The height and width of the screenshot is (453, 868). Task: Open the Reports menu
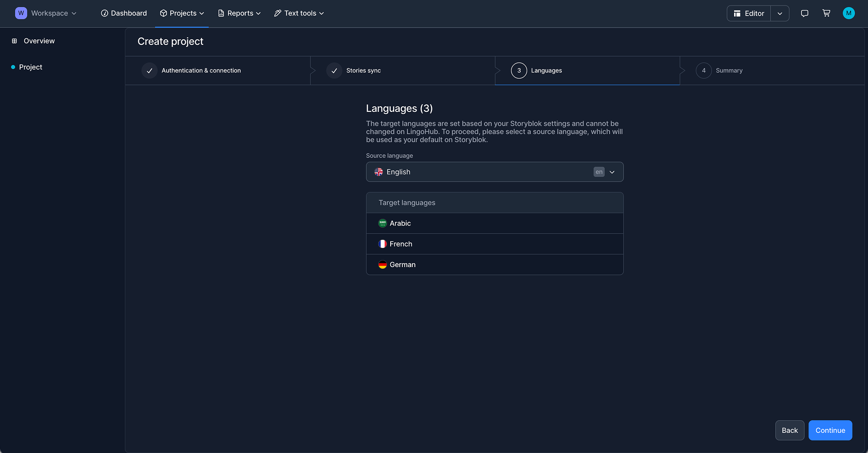click(x=239, y=13)
